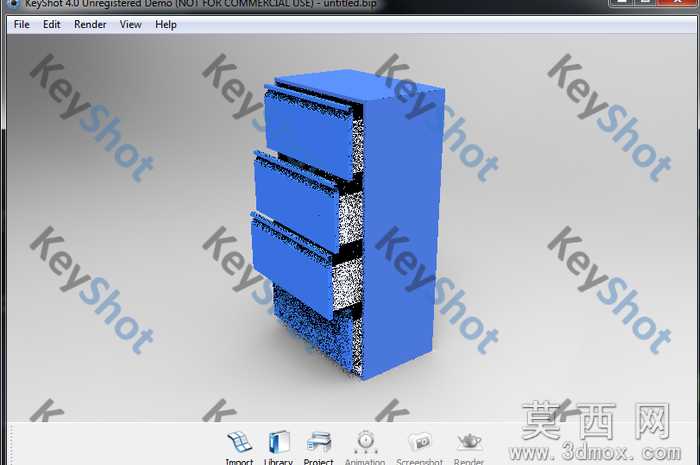Open the Help menu
700x465 pixels.
[x=166, y=25]
